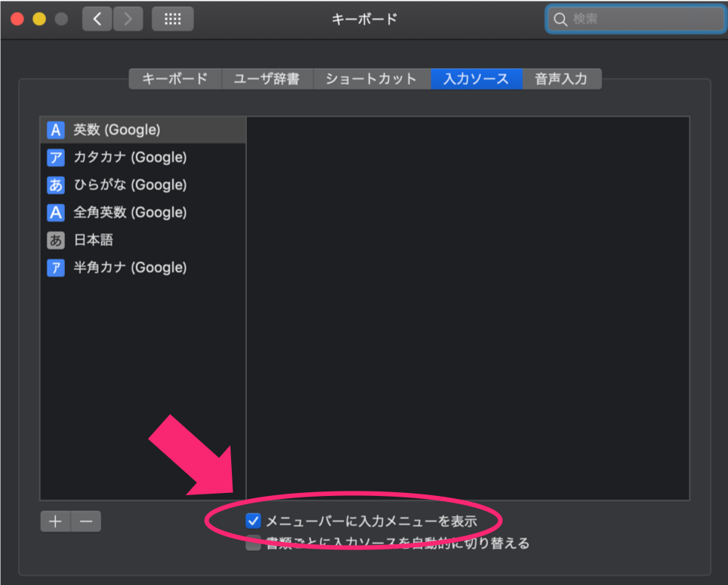Viewport: 728px width, 585px height.
Task: Add an input source with plus button
Action: (55, 521)
